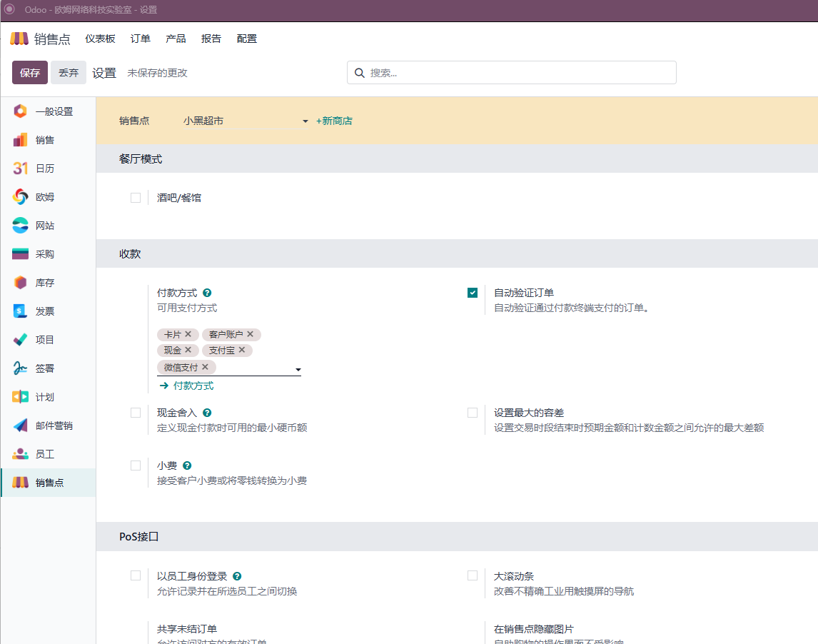Show help for 现金舍入
The image size is (818, 644).
point(207,413)
